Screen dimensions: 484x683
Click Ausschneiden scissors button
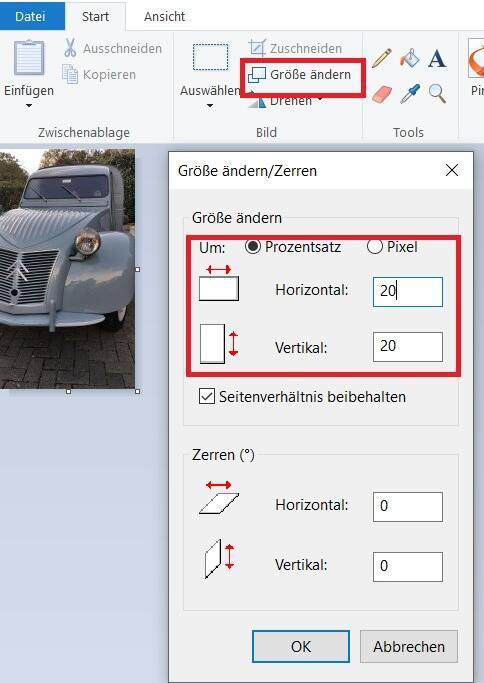point(113,48)
